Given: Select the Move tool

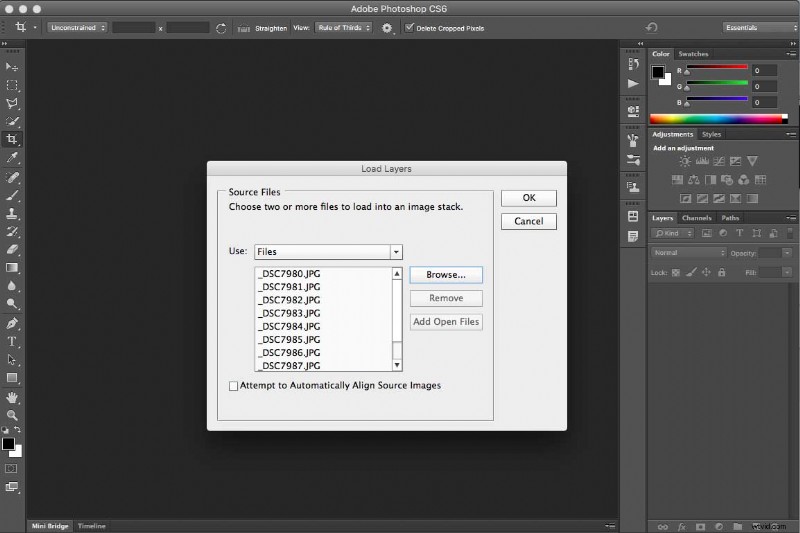Looking at the screenshot, I should [x=13, y=66].
